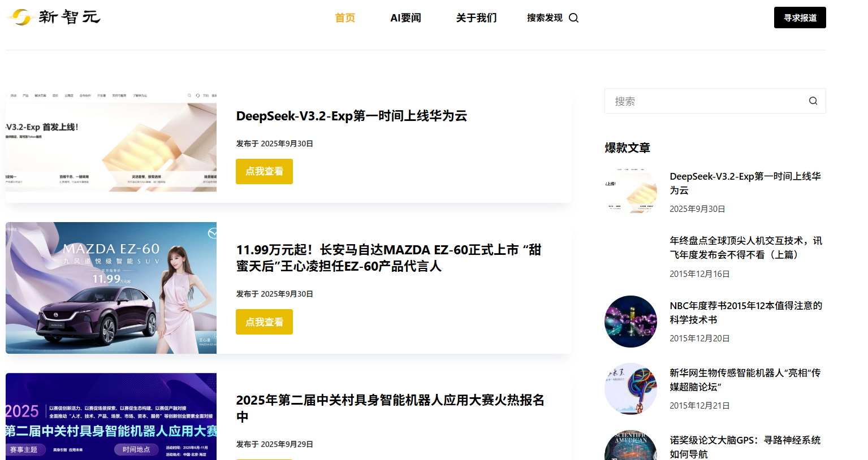Open the sidebar link 年终盘点全球顶尖人机交互技术
This screenshot has width=868, height=460.
point(745,248)
